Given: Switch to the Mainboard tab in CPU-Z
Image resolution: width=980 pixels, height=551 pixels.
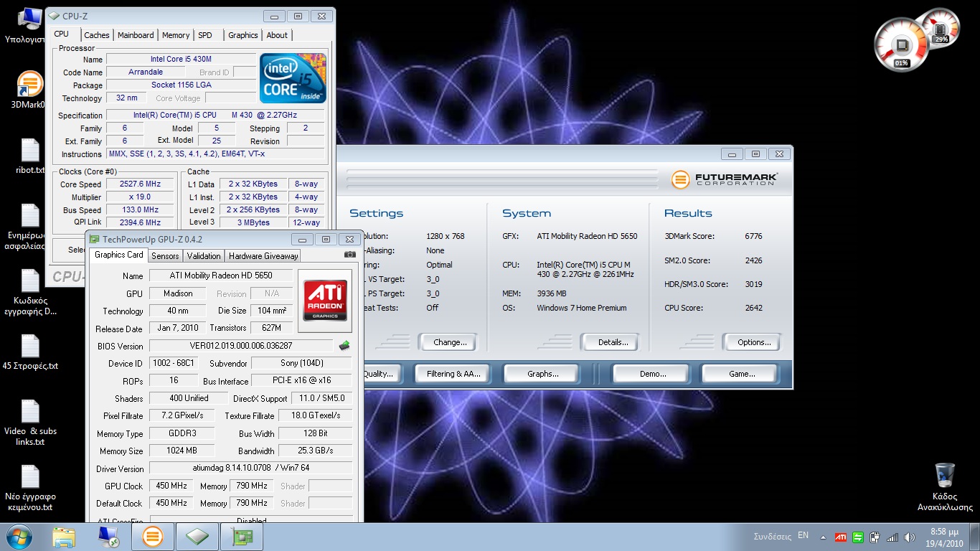Looking at the screenshot, I should 136,35.
